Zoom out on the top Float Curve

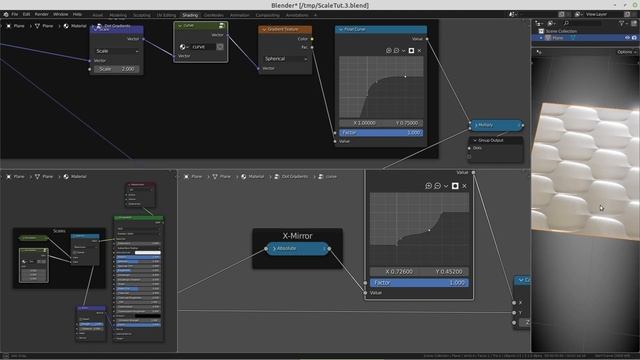(396, 51)
